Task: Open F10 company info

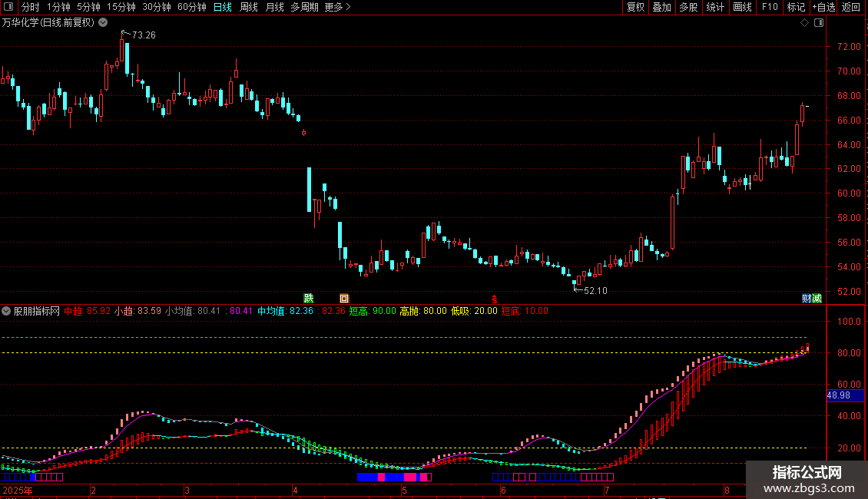Action: click(770, 7)
